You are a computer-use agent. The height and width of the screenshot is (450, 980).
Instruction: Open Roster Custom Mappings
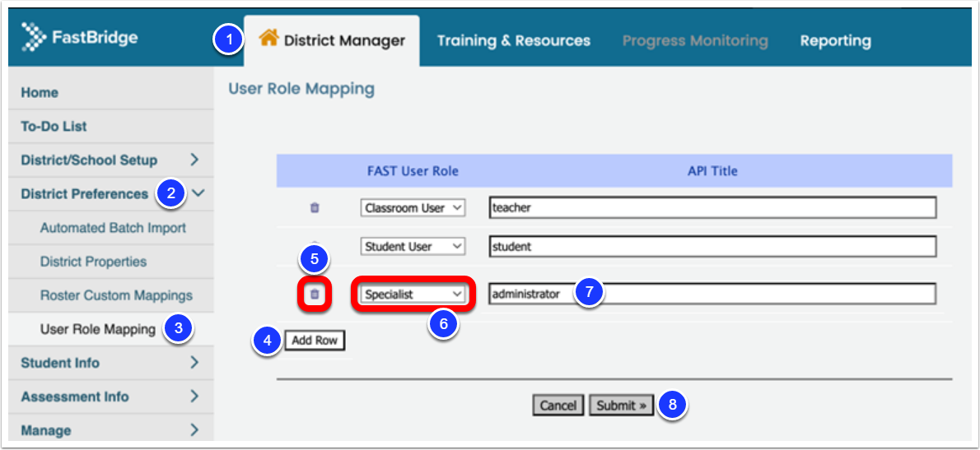(x=116, y=295)
